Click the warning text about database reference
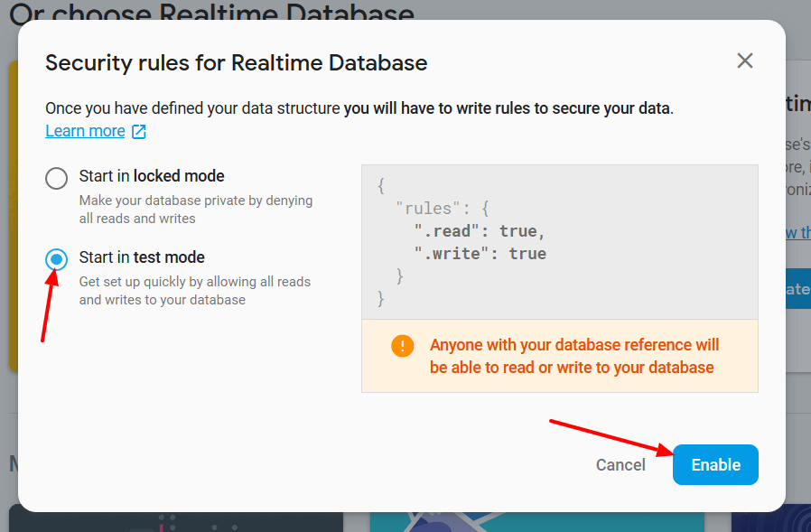The width and height of the screenshot is (811, 532). coord(574,356)
